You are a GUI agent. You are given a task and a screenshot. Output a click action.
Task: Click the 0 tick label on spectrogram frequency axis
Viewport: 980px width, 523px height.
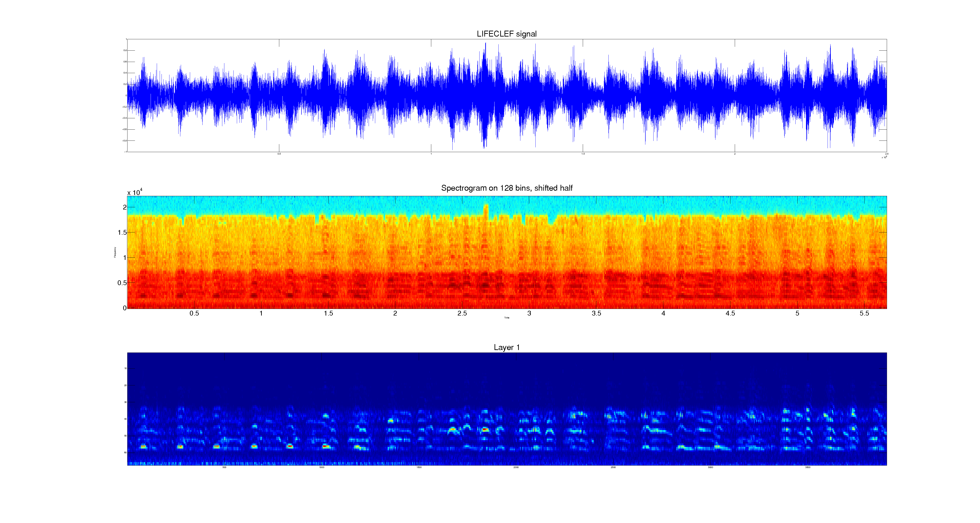(x=124, y=308)
